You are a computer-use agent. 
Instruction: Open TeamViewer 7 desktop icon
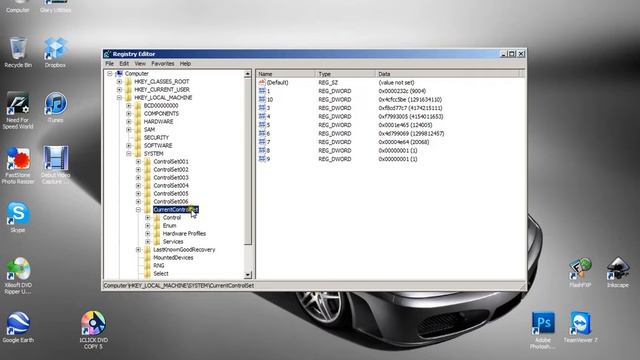pyautogui.click(x=580, y=327)
